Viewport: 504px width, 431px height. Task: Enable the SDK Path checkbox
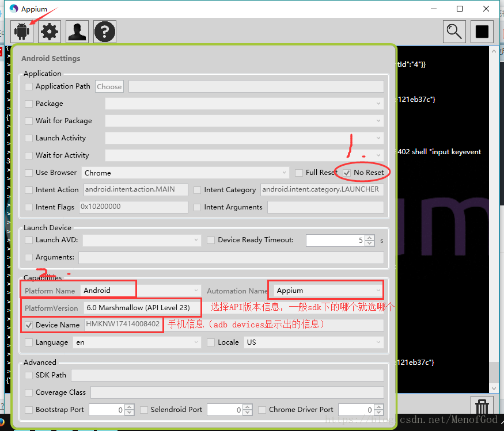click(x=29, y=375)
